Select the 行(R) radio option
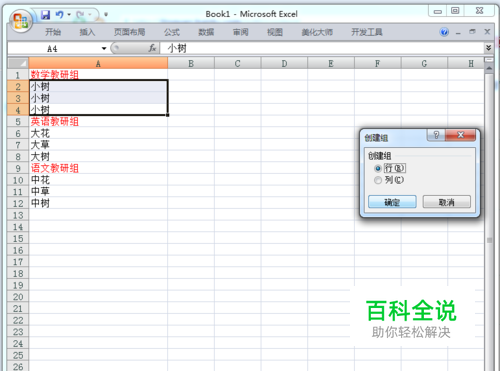Image resolution: width=500 pixels, height=371 pixels. [378, 168]
